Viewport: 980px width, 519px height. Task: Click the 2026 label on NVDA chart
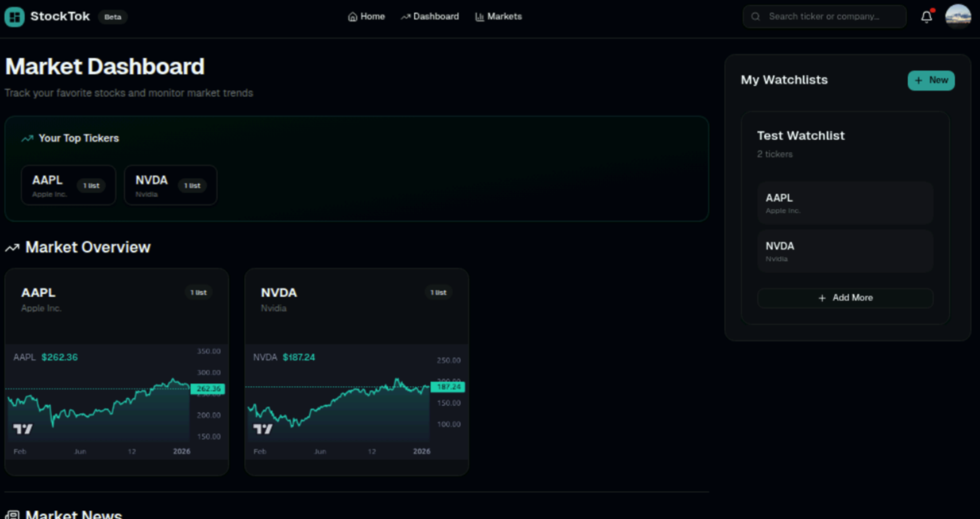[x=421, y=451]
